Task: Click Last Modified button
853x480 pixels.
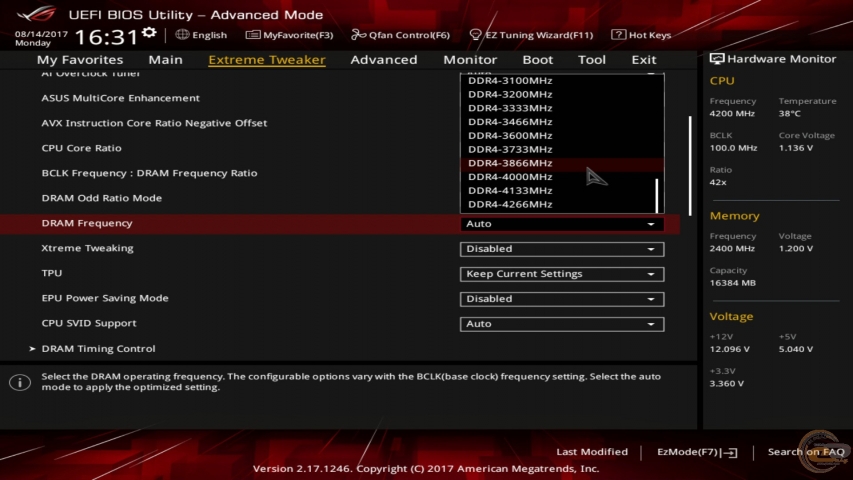Action: (x=592, y=452)
